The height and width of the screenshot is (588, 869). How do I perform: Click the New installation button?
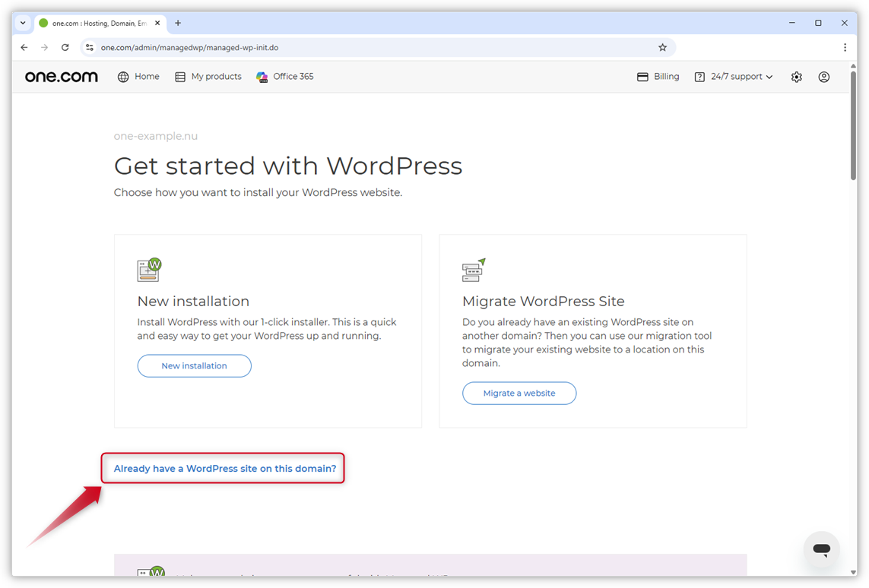[x=194, y=366]
